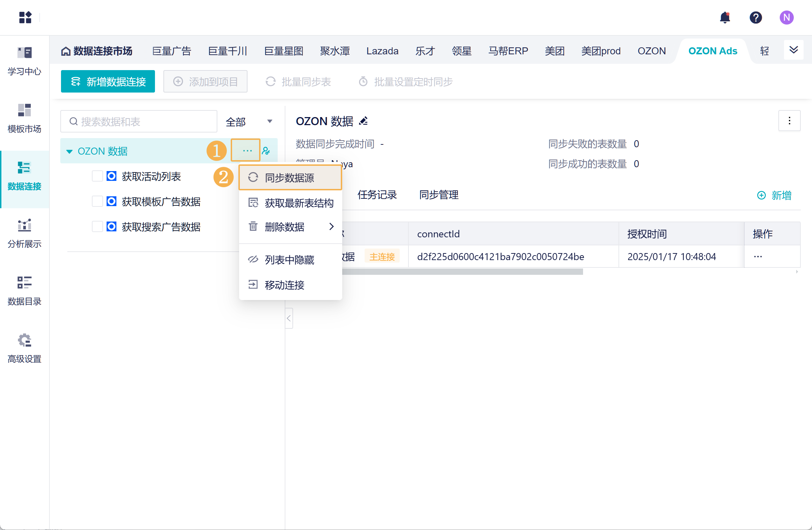Open the 巨量千川 tab
The image size is (812, 530).
point(228,51)
